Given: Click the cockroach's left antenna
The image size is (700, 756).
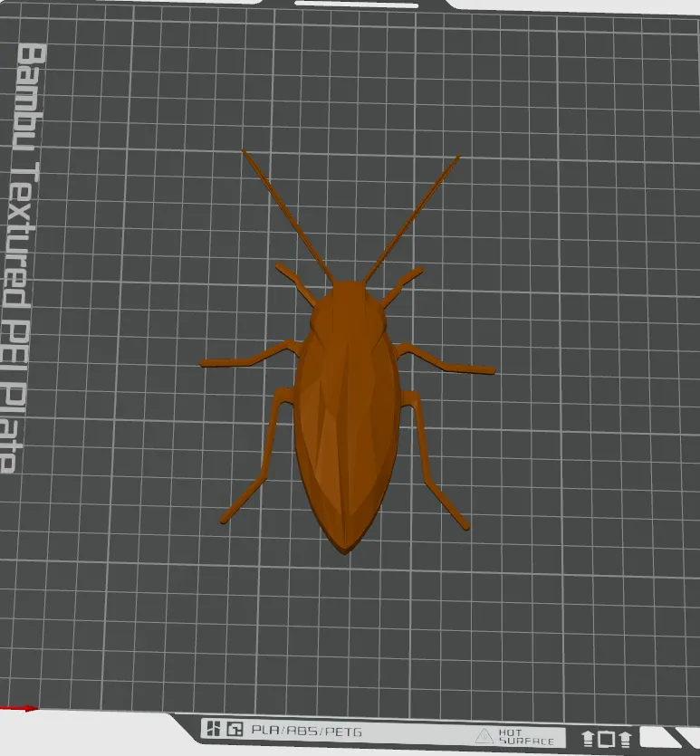Looking at the screenshot, I should coord(286,213).
